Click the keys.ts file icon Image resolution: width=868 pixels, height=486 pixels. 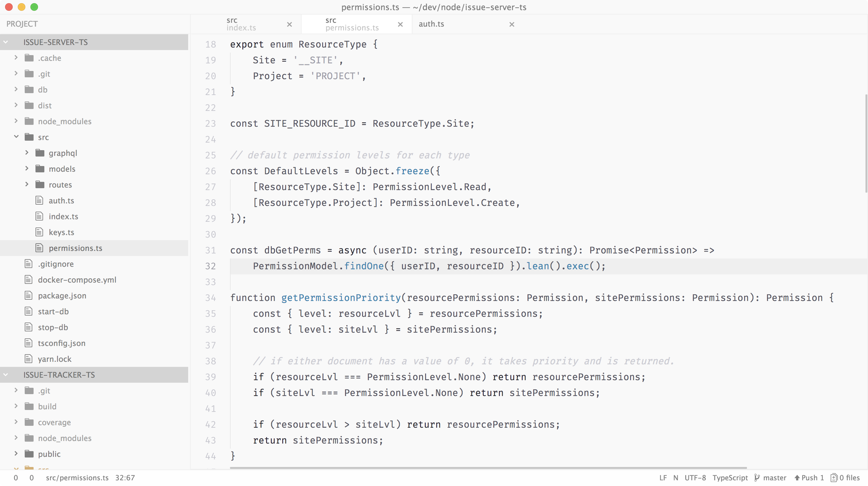coord(39,232)
